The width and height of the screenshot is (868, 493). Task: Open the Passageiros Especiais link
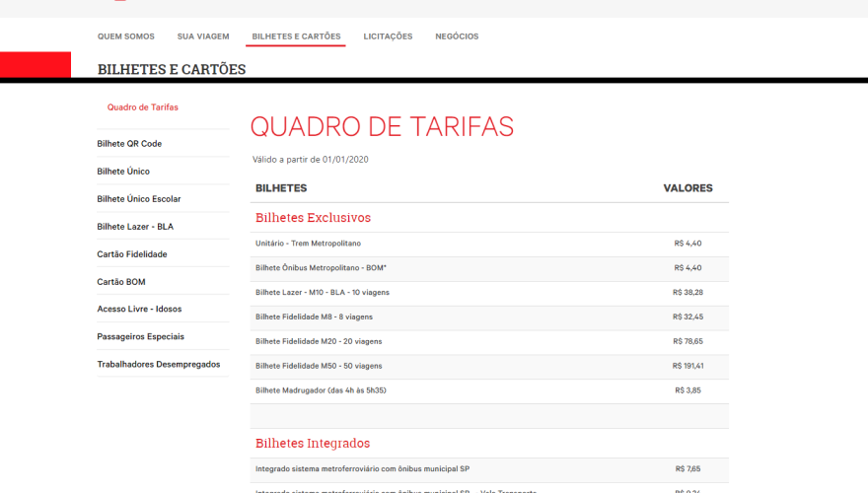click(x=141, y=337)
